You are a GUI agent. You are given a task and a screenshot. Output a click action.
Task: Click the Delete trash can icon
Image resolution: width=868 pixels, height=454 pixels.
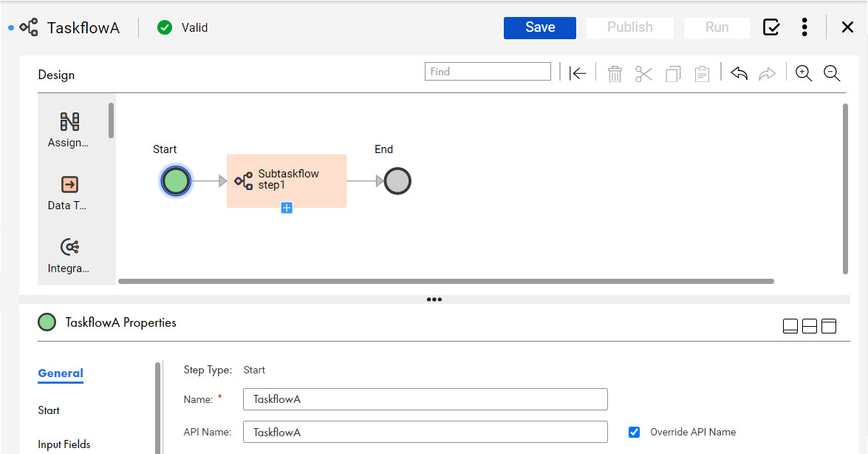[615, 74]
